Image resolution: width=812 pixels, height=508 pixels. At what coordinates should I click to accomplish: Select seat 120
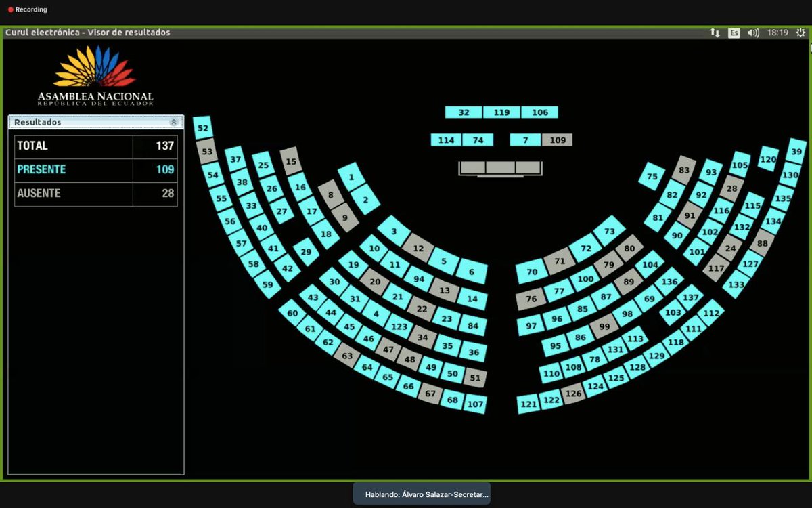point(768,159)
